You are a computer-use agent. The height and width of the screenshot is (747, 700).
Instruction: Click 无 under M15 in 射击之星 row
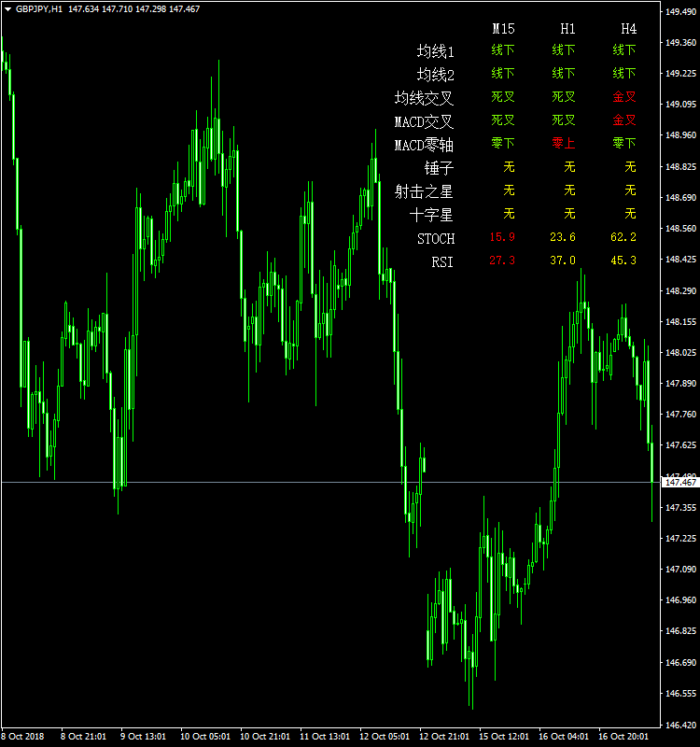[509, 190]
